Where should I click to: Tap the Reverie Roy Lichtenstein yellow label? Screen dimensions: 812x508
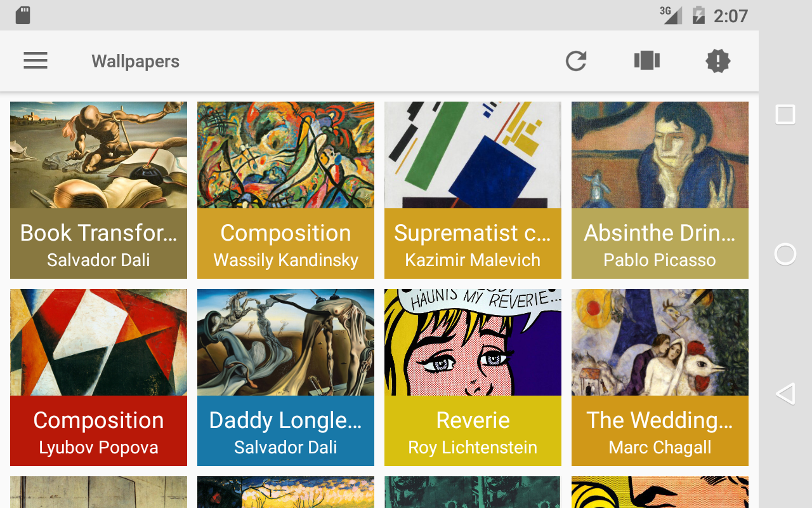[x=473, y=432]
